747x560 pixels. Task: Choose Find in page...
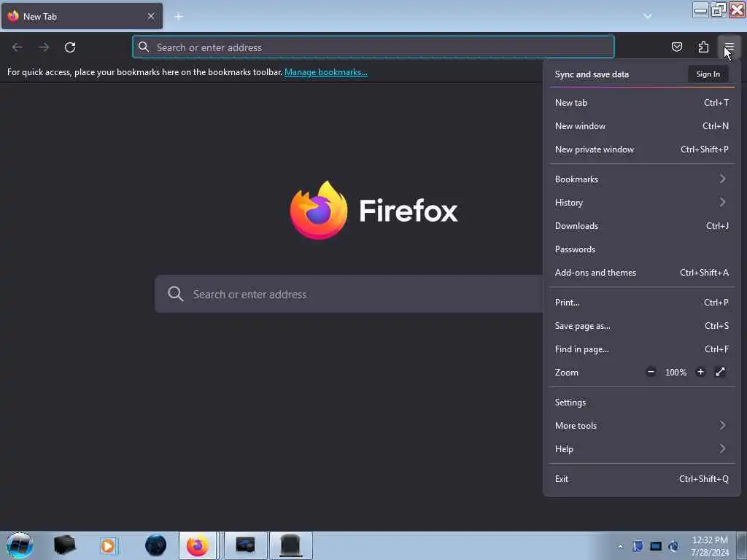coord(642,349)
